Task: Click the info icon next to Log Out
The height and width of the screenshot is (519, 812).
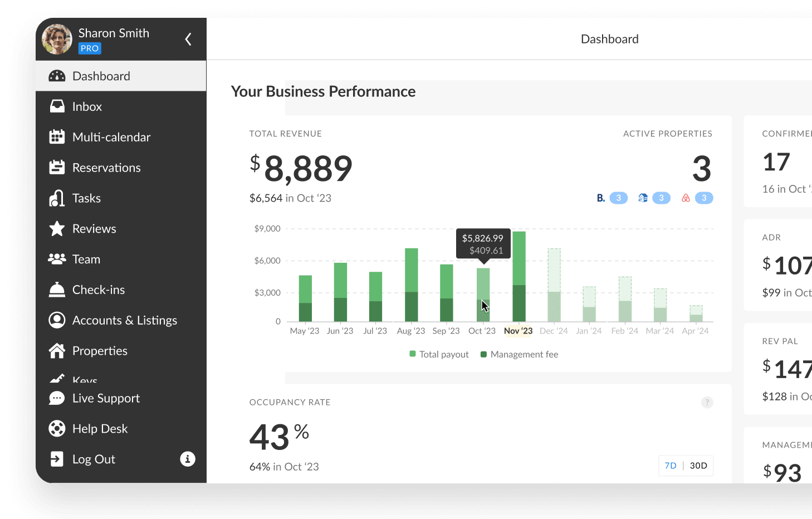Action: click(x=188, y=459)
